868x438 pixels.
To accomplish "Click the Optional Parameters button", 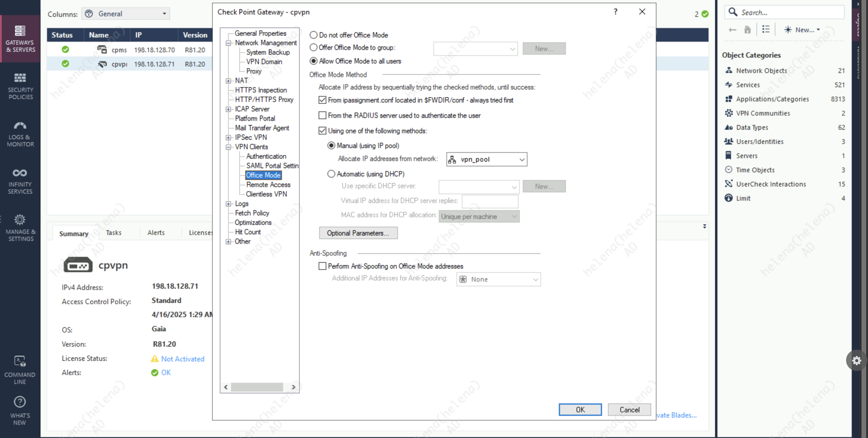I will [358, 233].
